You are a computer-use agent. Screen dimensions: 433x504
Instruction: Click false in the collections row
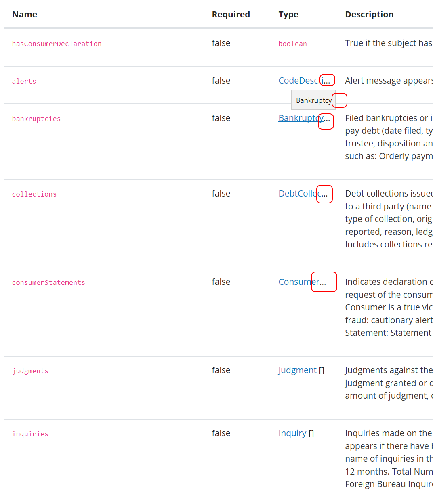(221, 194)
